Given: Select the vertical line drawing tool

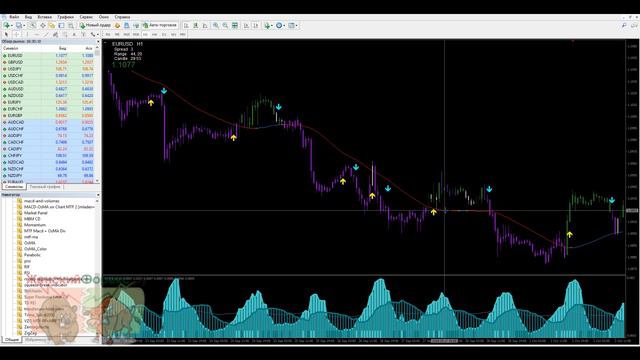Looking at the screenshot, I should [x=27, y=34].
